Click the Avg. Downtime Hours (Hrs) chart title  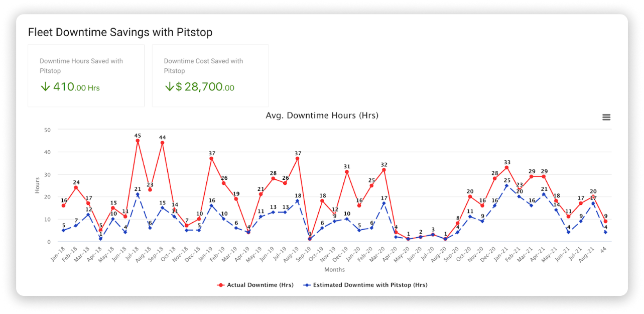(x=322, y=116)
